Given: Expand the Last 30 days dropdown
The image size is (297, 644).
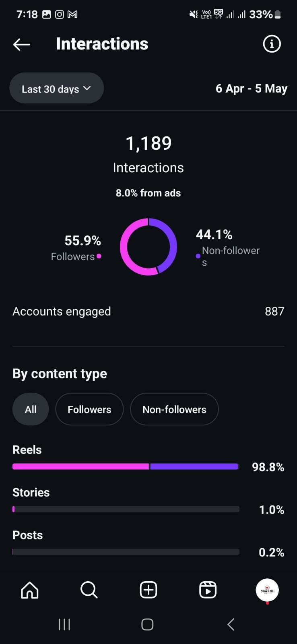Looking at the screenshot, I should point(56,89).
